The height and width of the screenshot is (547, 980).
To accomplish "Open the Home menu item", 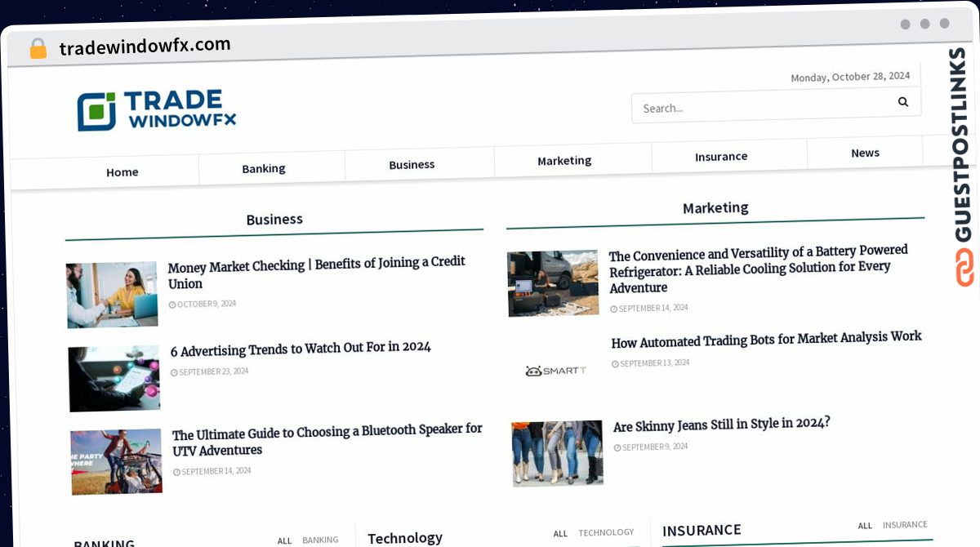I will 122,172.
